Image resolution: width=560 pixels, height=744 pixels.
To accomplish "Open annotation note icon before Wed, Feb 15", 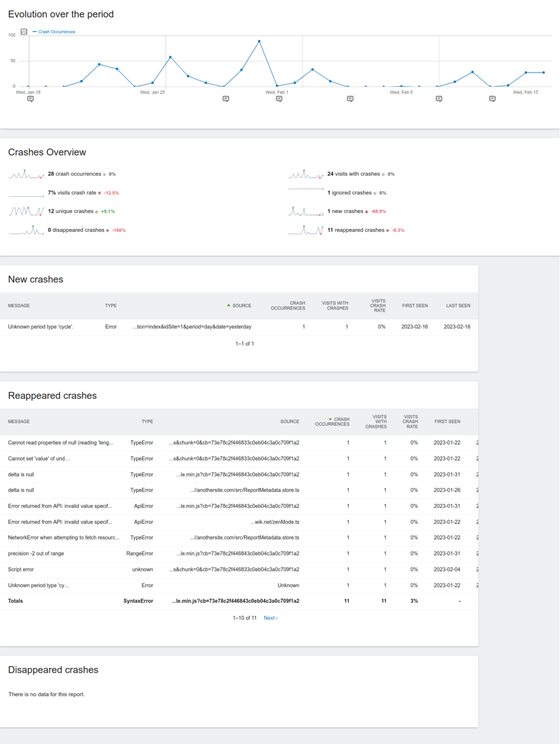I will coord(492,99).
